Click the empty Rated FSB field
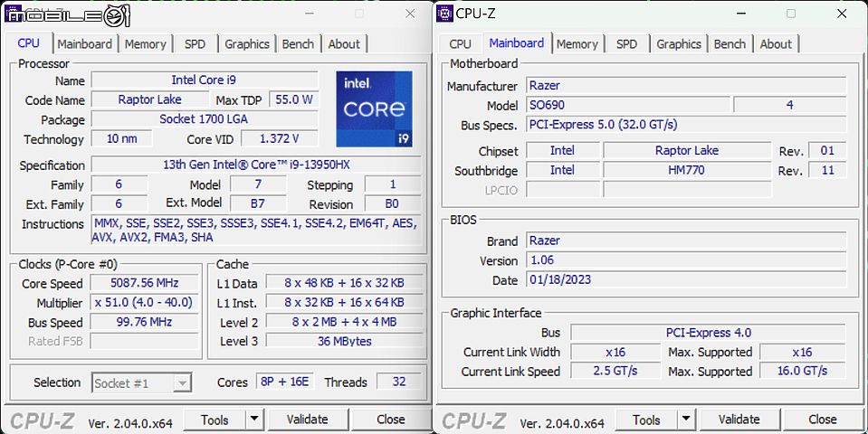This screenshot has height=434, width=868. [x=145, y=341]
